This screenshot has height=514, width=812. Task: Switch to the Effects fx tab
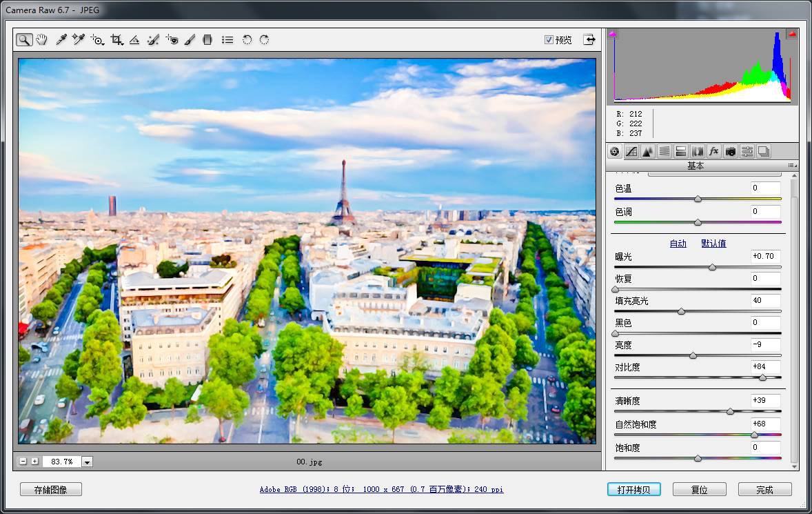coord(714,151)
